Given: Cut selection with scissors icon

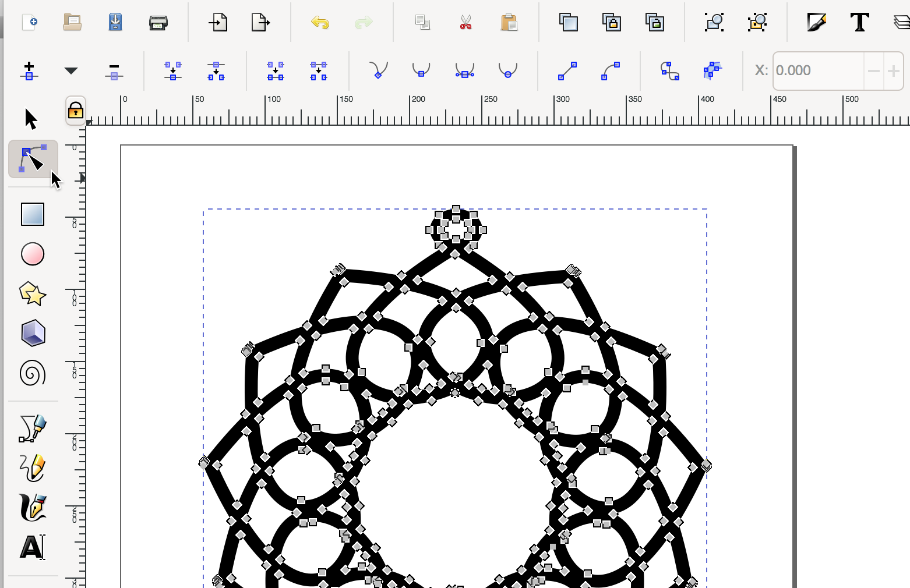Looking at the screenshot, I should [x=465, y=23].
